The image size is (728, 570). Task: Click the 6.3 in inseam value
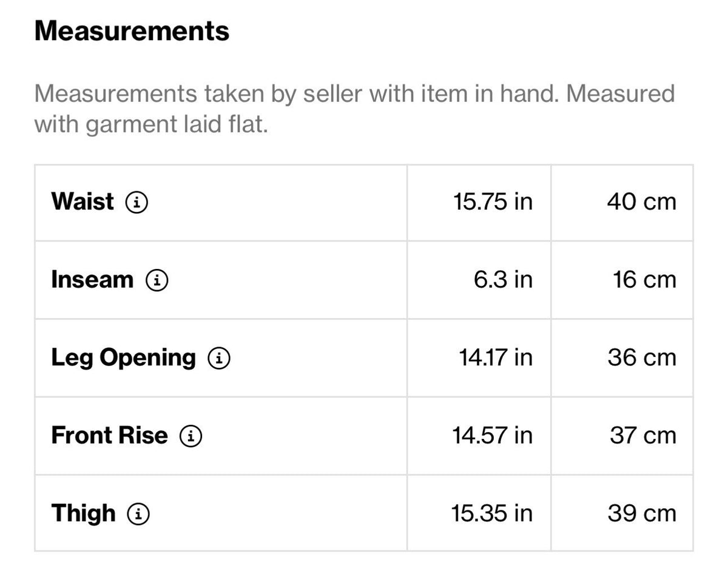click(504, 280)
